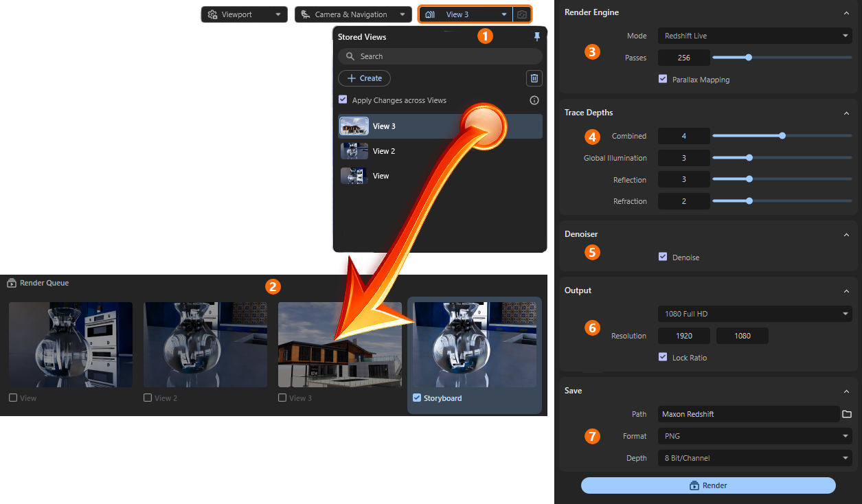
Task: Click the Global Illumination value field
Action: [683, 158]
